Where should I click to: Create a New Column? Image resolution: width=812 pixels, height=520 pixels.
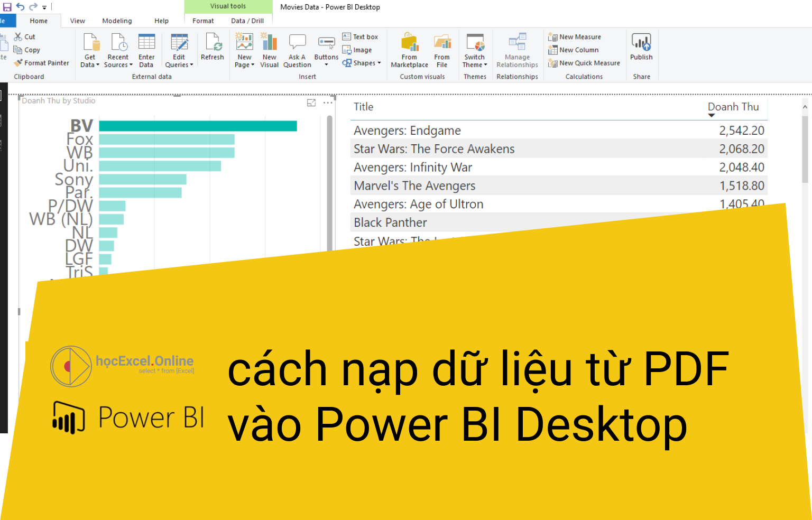[574, 50]
